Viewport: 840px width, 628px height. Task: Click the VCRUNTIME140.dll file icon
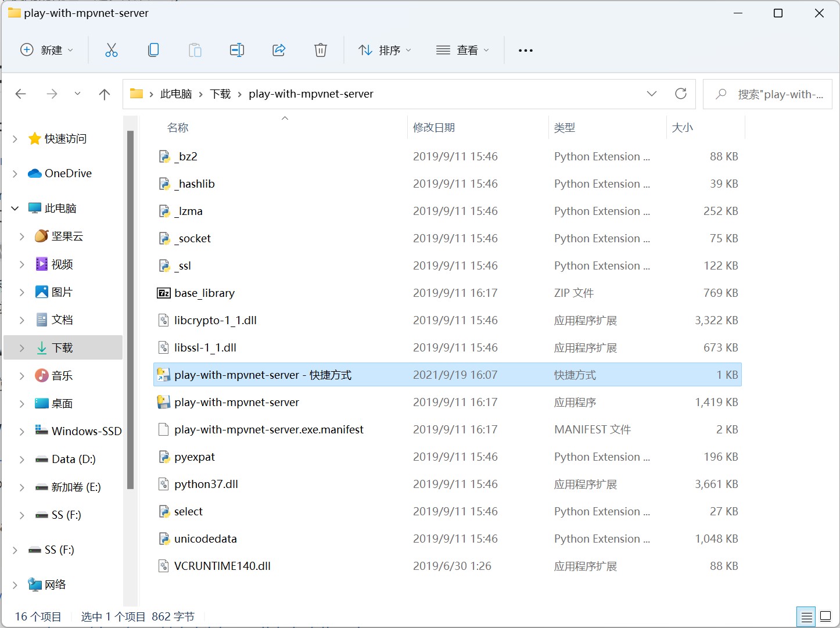pyautogui.click(x=164, y=566)
